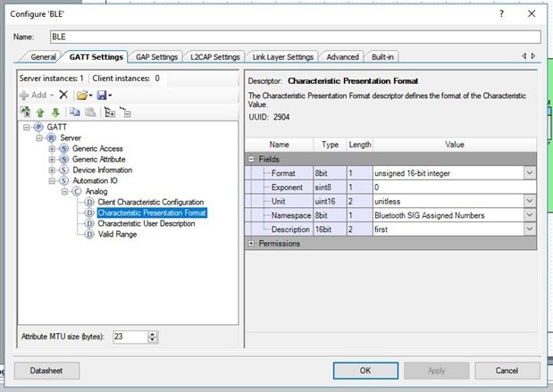Click the open folder load icon
Viewport: 553px width, 392px height.
click(x=81, y=95)
